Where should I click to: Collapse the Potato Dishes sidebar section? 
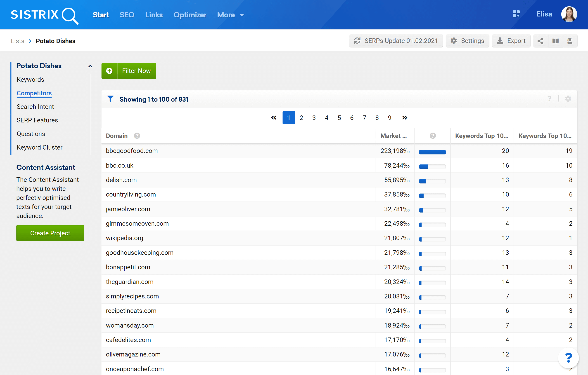(90, 66)
